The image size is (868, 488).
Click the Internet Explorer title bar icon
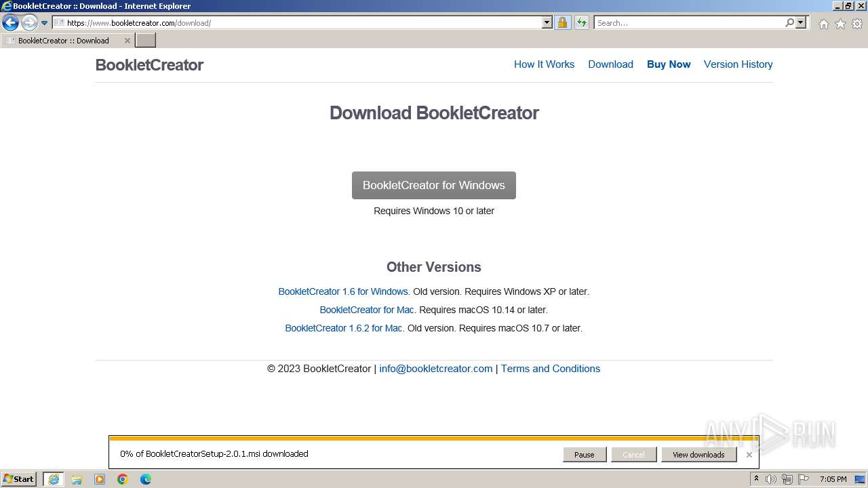7,6
